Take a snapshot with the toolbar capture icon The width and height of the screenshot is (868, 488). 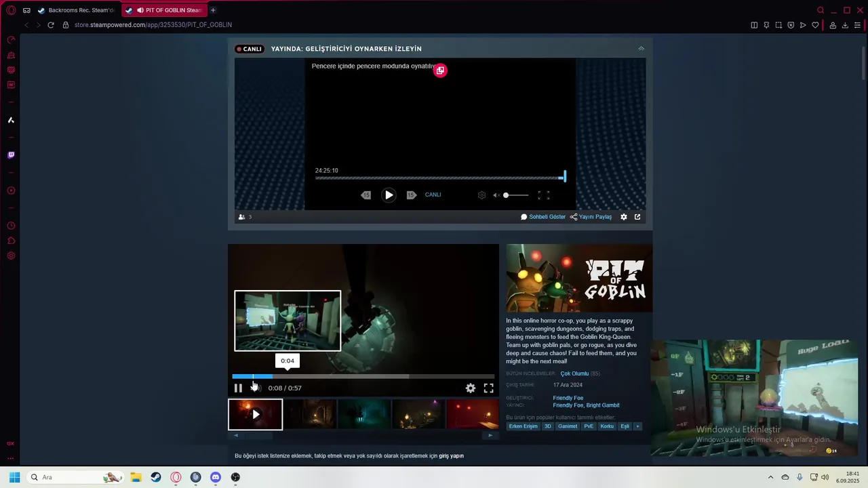click(778, 25)
